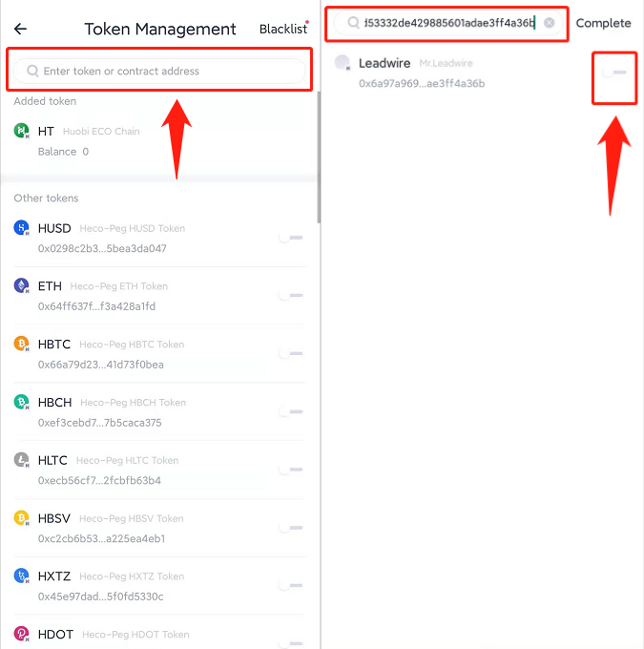Click the HXTZ token logo icon
644x649 pixels.
22,576
